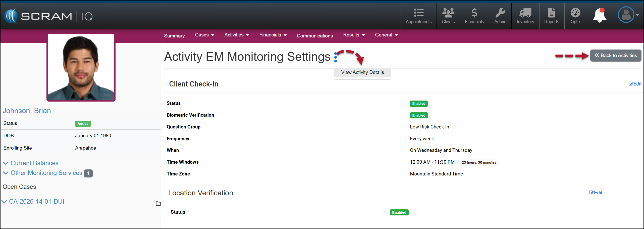Select View Activity Details menu option
The image size is (644, 229).
362,72
